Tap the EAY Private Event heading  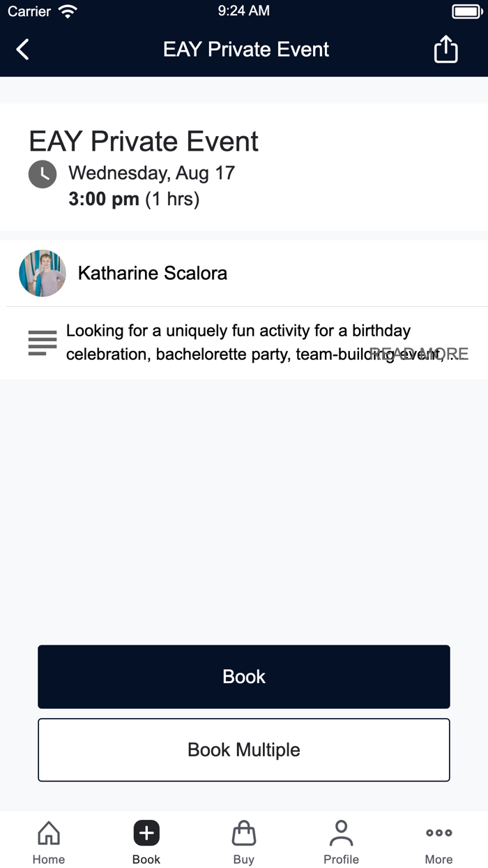144,142
